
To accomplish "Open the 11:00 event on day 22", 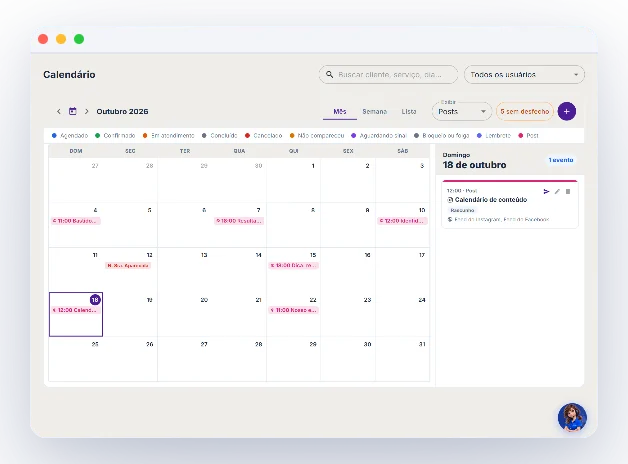I will [294, 310].
